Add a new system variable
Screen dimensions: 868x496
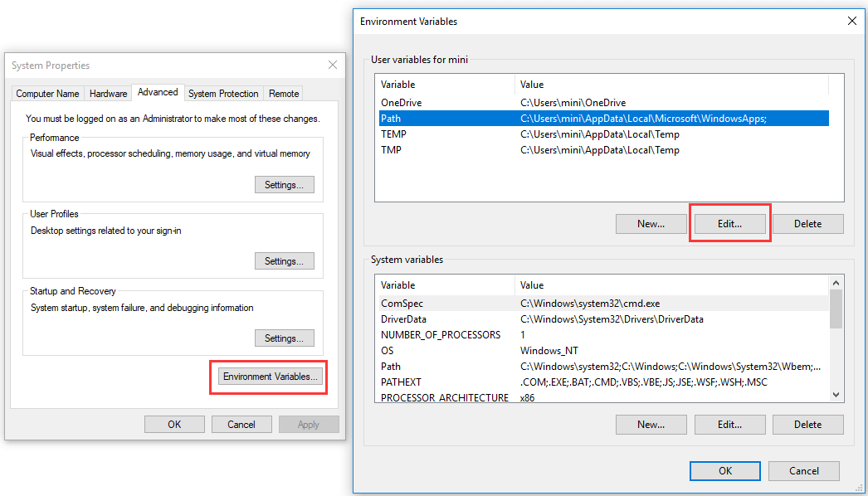click(x=651, y=424)
